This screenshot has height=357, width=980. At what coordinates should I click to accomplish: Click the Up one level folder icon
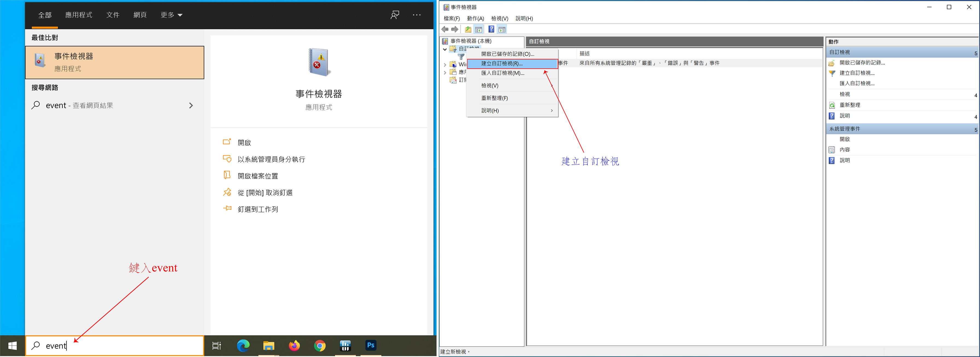468,29
